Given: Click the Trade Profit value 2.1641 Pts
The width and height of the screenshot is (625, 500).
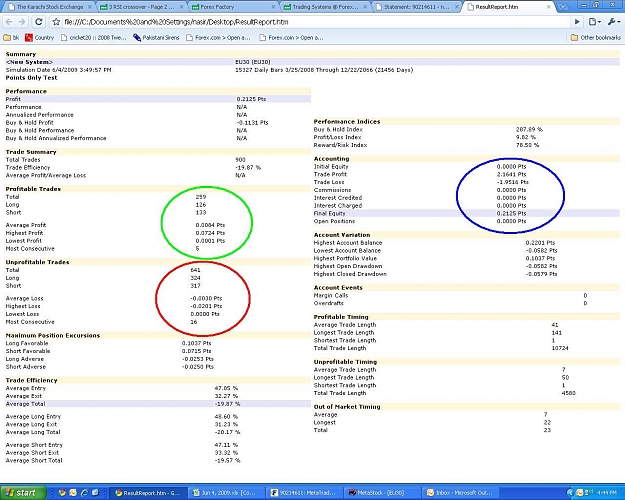Looking at the screenshot, I should pyautogui.click(x=511, y=174).
